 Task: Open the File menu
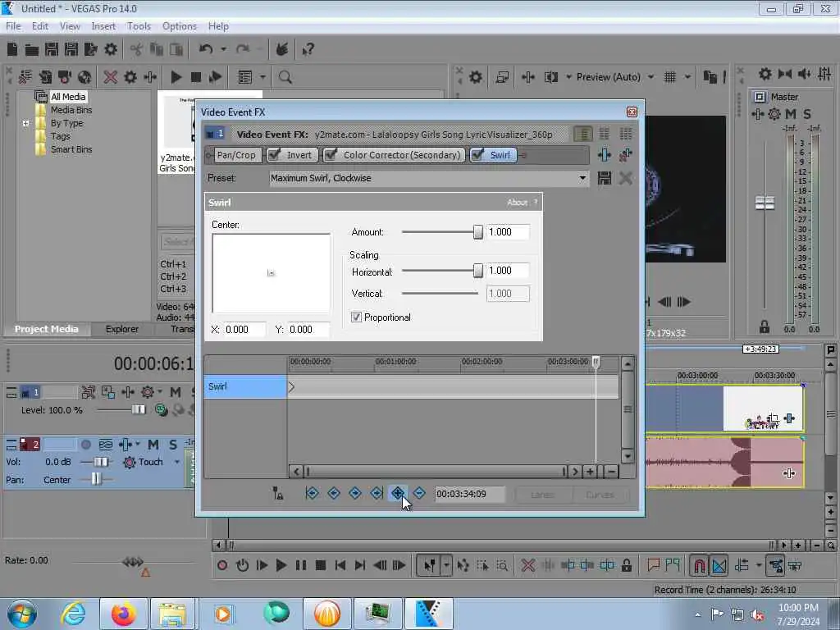coord(13,25)
